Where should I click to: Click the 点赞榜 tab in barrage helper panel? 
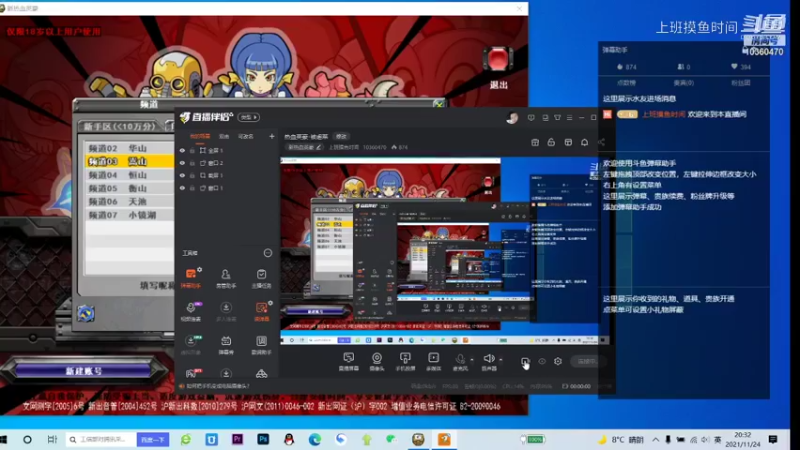[627, 83]
